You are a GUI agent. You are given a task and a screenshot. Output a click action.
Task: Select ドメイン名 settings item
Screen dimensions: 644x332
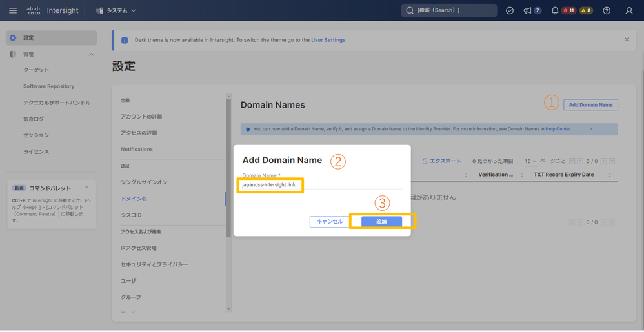(134, 199)
